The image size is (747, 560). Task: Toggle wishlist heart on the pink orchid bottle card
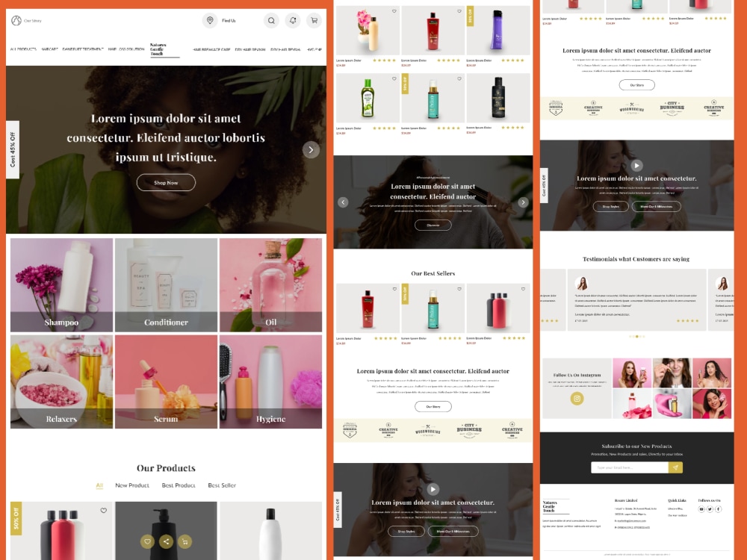tap(394, 11)
